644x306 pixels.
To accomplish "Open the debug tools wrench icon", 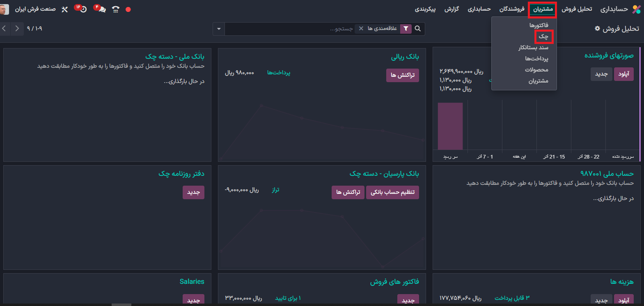I will pos(64,9).
